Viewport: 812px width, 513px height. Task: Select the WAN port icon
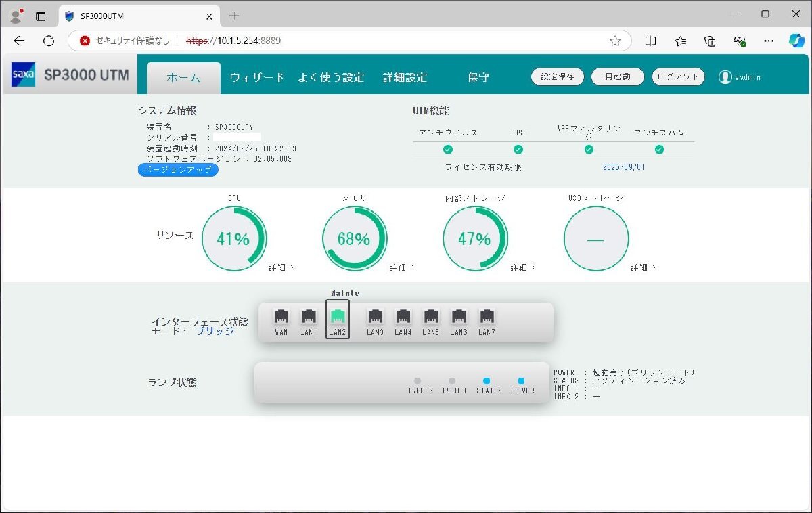[281, 317]
